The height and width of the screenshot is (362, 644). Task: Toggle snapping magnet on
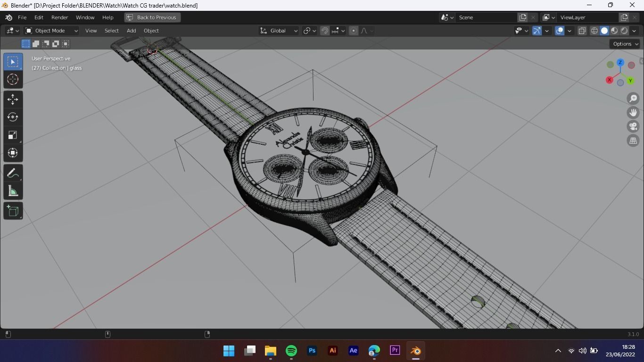click(x=325, y=31)
